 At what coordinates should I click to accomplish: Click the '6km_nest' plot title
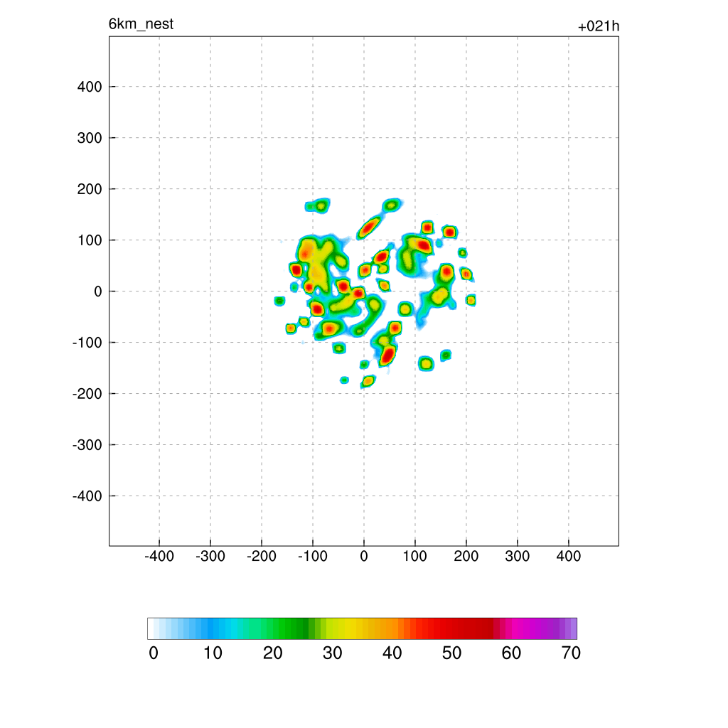(141, 24)
